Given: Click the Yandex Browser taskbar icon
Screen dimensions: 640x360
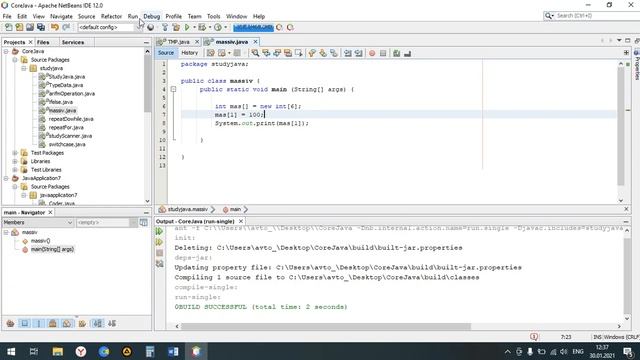Looking at the screenshot, I should tap(81, 351).
